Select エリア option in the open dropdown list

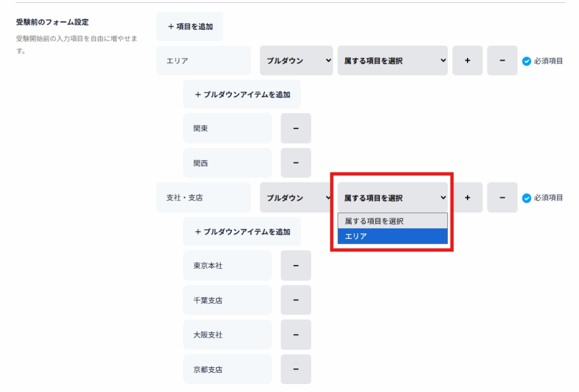click(x=392, y=236)
